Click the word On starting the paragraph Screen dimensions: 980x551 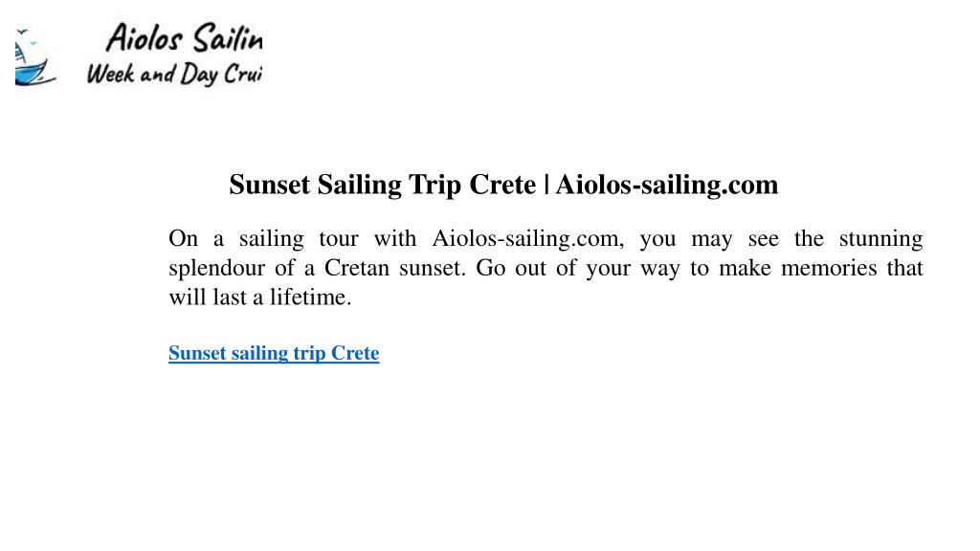pyautogui.click(x=183, y=238)
